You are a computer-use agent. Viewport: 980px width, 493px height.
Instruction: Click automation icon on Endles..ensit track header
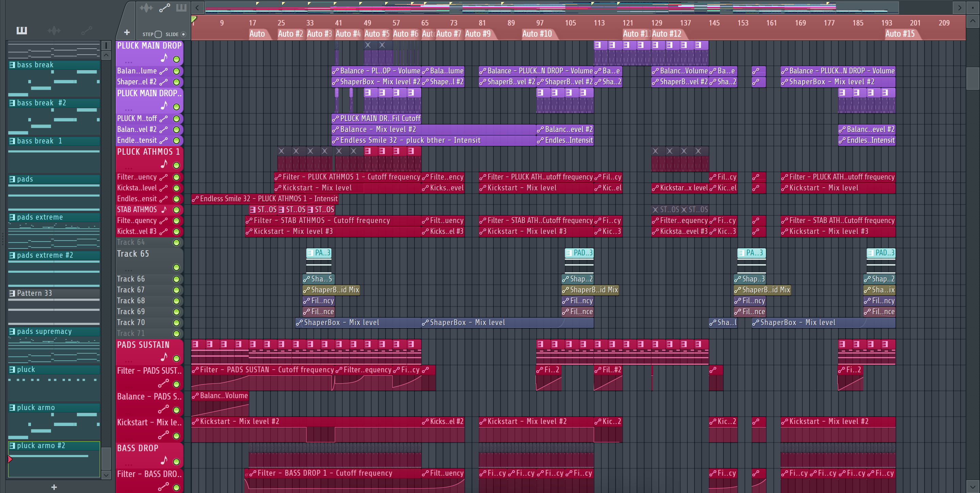click(x=164, y=199)
